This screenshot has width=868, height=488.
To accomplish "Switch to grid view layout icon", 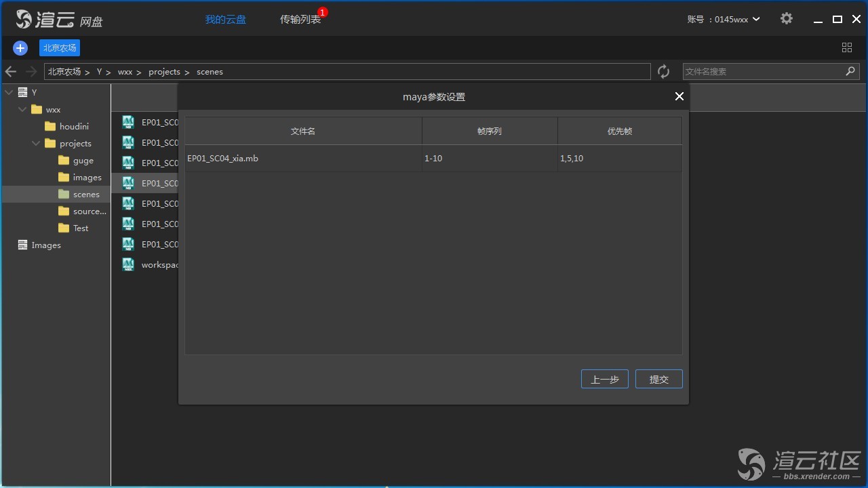I will coord(846,47).
